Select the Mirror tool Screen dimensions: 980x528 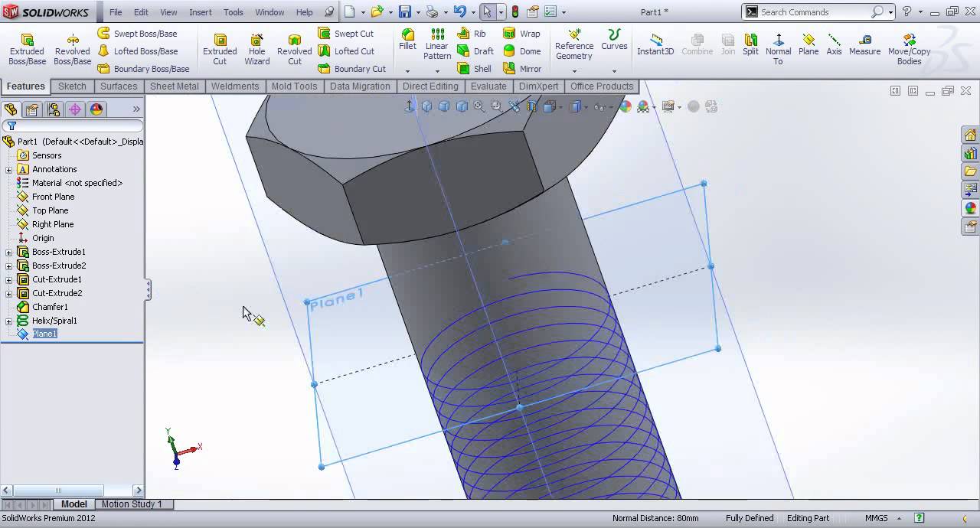[x=522, y=69]
